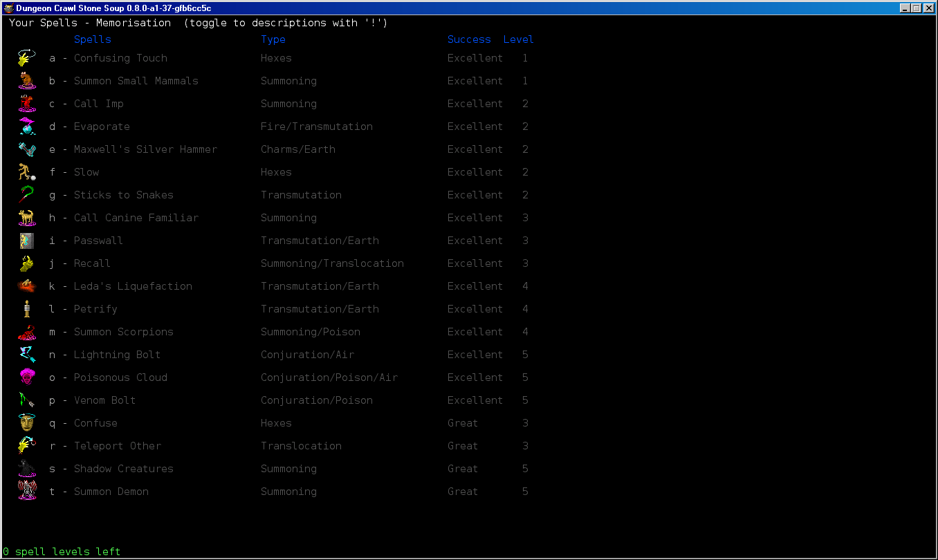
Task: Click the Dungeon Crawl Stone Soup window title
Action: click(x=114, y=8)
